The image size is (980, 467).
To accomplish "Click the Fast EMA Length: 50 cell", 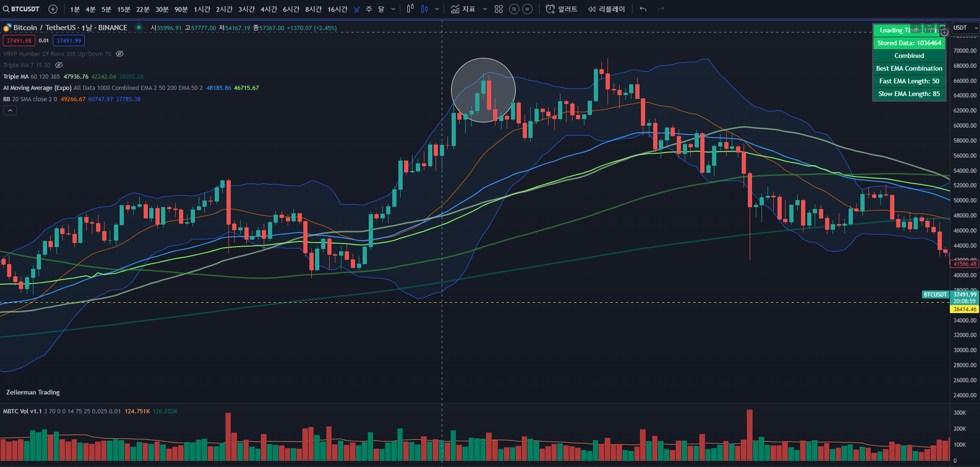I will point(909,81).
